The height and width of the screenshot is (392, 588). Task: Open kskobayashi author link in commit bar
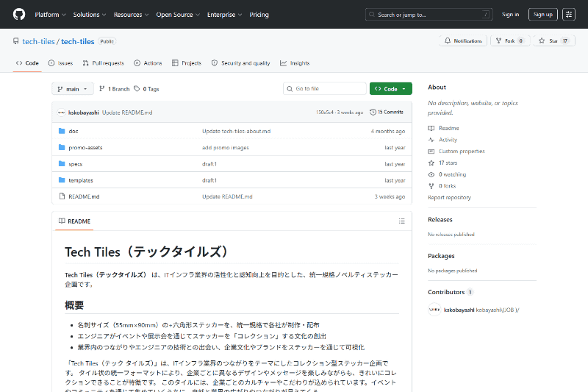pos(84,113)
